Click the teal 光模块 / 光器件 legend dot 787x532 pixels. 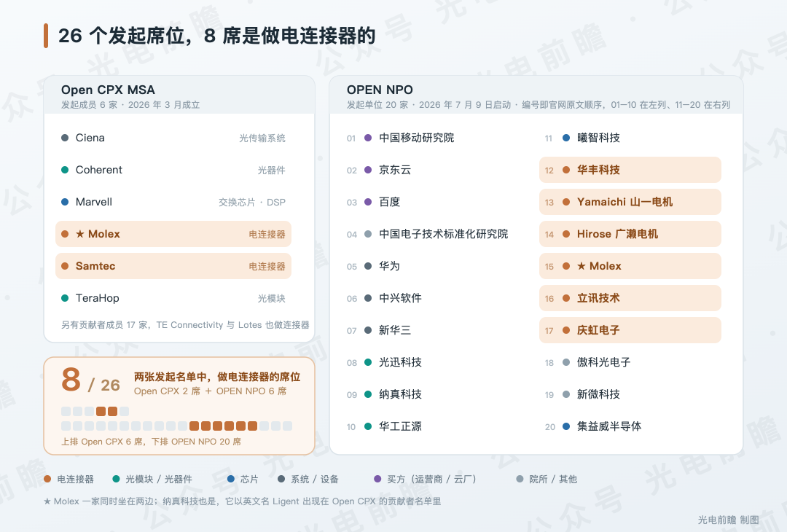117,480
